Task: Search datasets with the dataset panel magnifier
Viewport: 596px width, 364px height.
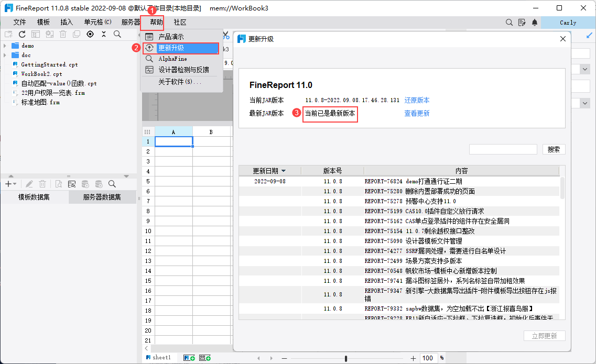Action: point(112,184)
